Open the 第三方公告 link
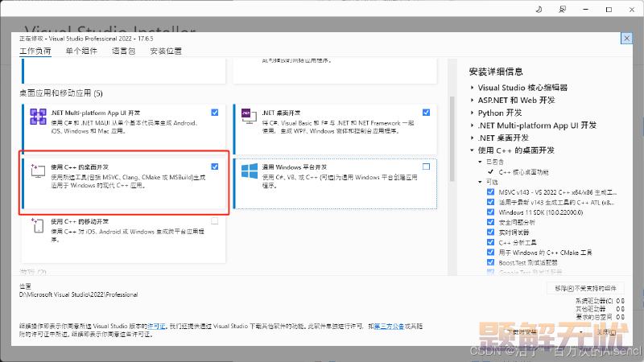Screen dimensions: 644x362 coord(389,327)
